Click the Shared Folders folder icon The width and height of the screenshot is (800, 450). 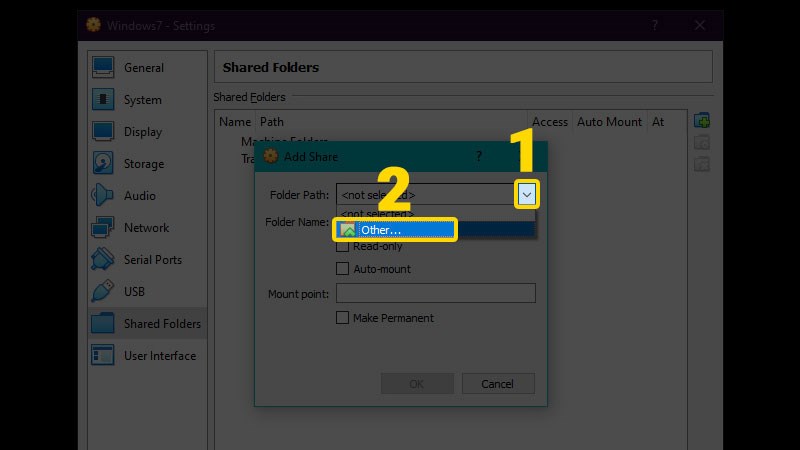[103, 323]
